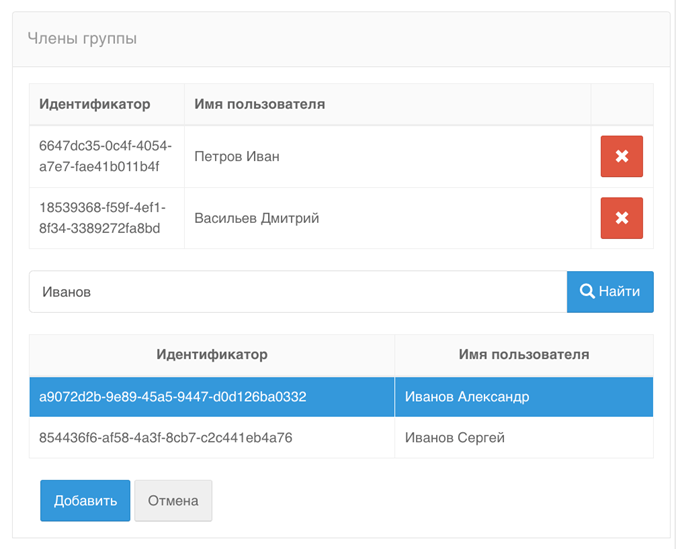This screenshot has width=676, height=549.
Task: Click the highlighted identifier a9072d2b-9e89-45a5-9447-d0d126ba0332
Action: [166, 397]
